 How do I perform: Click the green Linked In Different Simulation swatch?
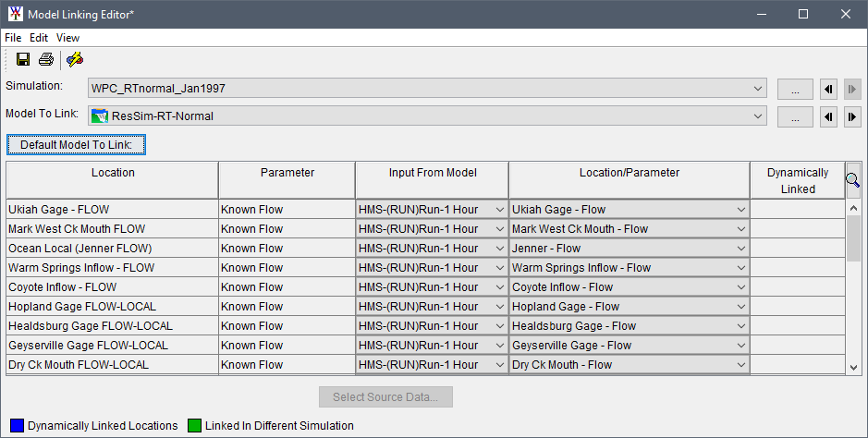tap(195, 426)
